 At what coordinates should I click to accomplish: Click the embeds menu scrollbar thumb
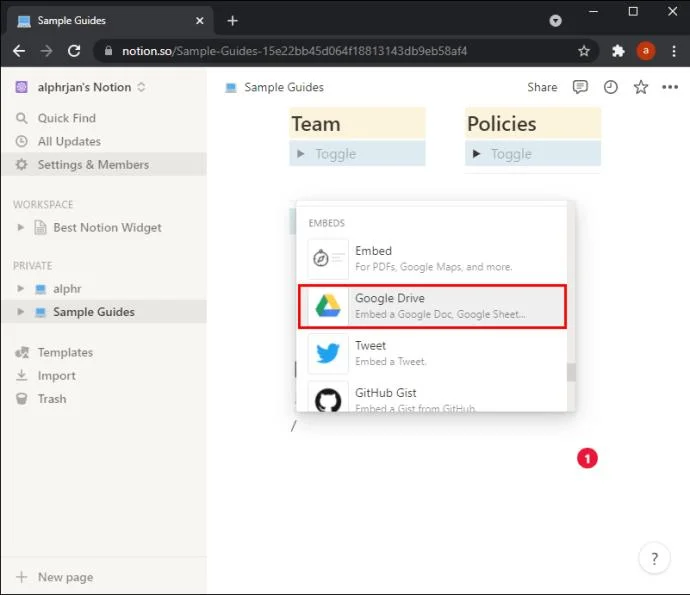pyautogui.click(x=571, y=372)
